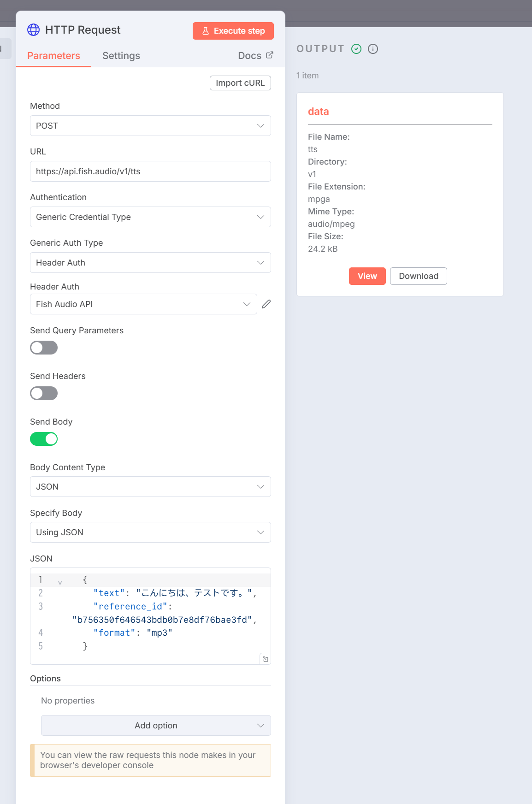Click the output info icon
The image size is (532, 804).
coord(373,49)
